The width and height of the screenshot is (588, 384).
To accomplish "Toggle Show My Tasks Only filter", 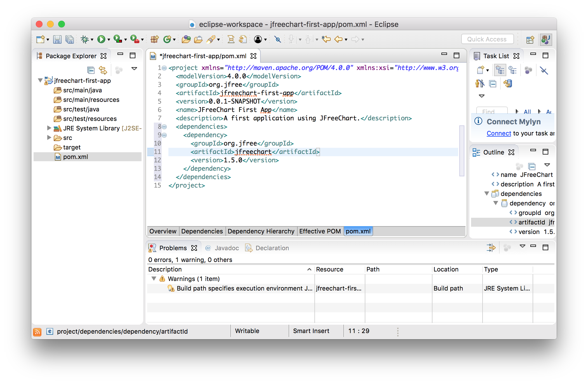I will [479, 83].
